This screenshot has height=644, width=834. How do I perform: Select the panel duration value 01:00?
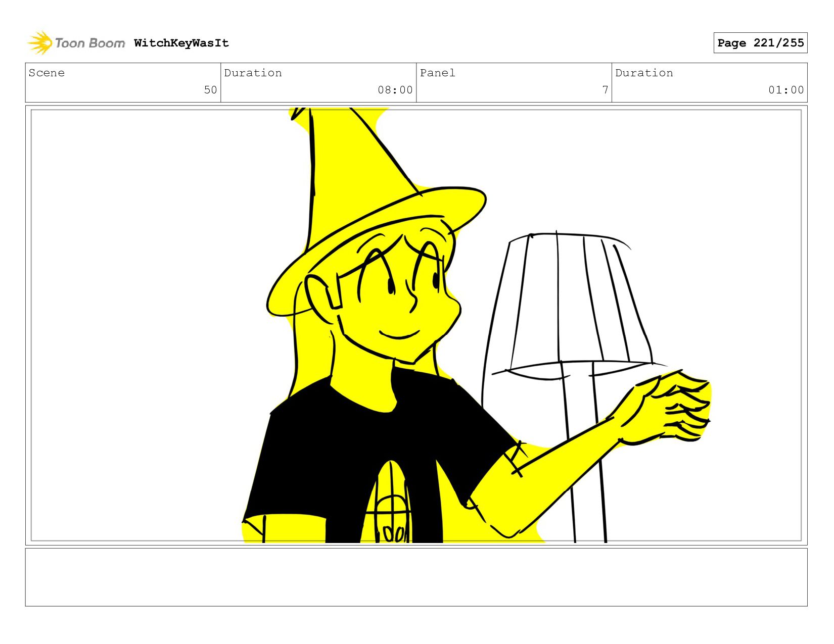(786, 90)
